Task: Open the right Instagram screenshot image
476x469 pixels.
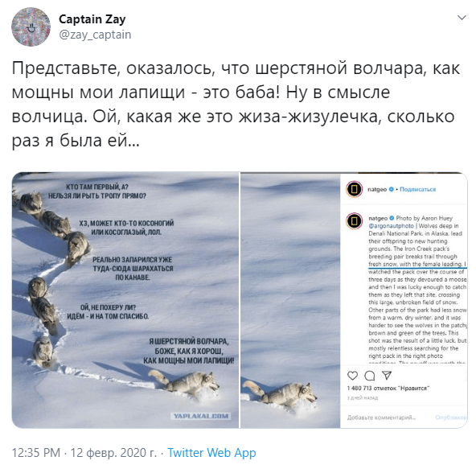Action: 354,300
